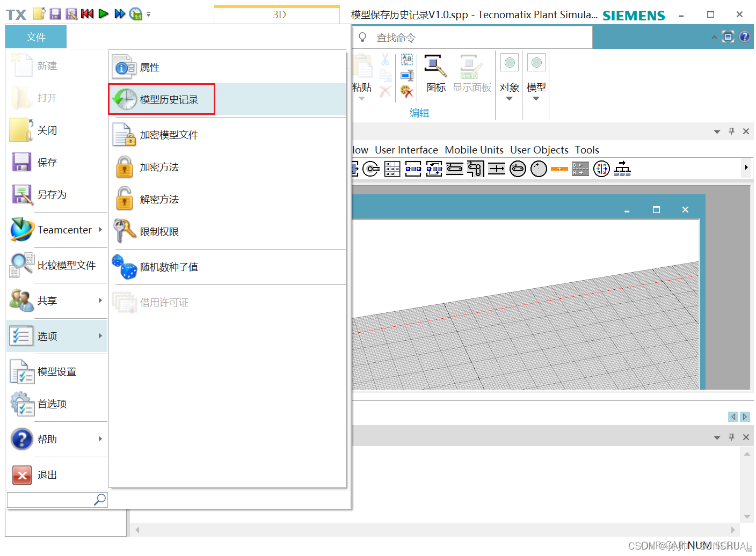The image size is (756, 556).
Task: Open 首选项 preferences entry
Action: [57, 404]
